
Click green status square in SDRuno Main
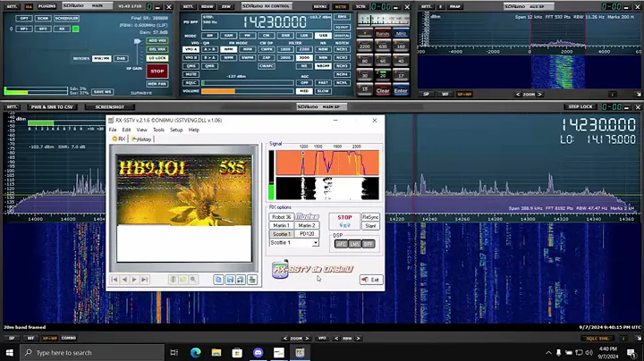pyautogui.click(x=75, y=29)
